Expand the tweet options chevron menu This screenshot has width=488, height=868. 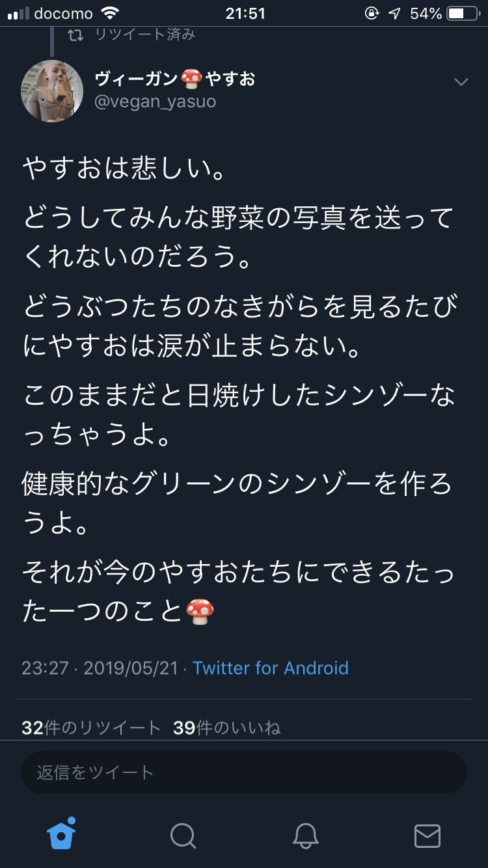tap(461, 82)
